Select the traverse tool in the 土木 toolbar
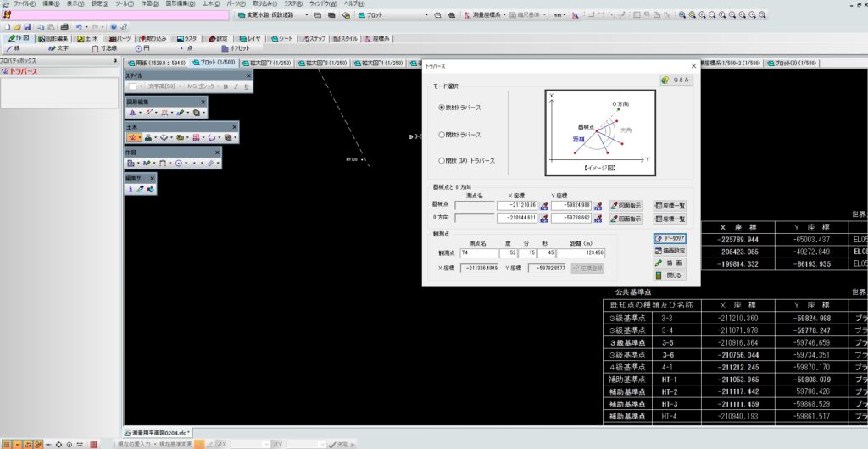Image resolution: width=868 pixels, height=449 pixels. point(134,137)
